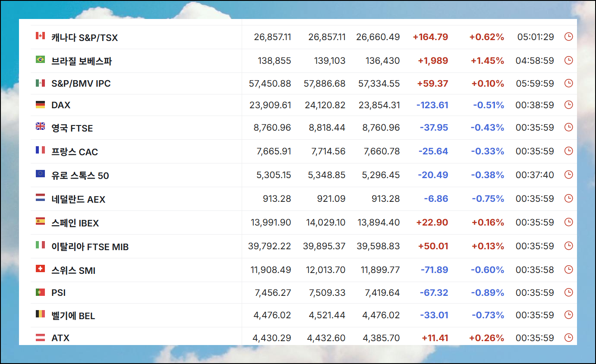
Task: Click the Spanish flag beside 스페인 IBEX
Action: pyautogui.click(x=40, y=221)
